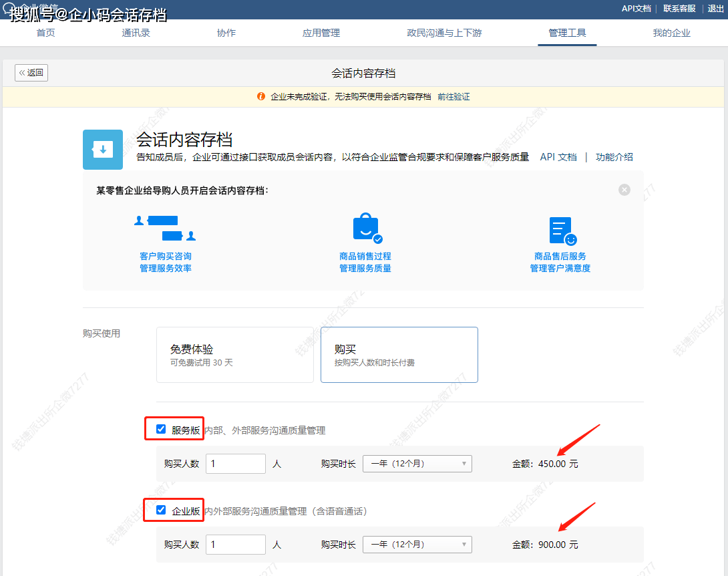Close the retail example info panel
The height and width of the screenshot is (576, 728).
pyautogui.click(x=624, y=190)
